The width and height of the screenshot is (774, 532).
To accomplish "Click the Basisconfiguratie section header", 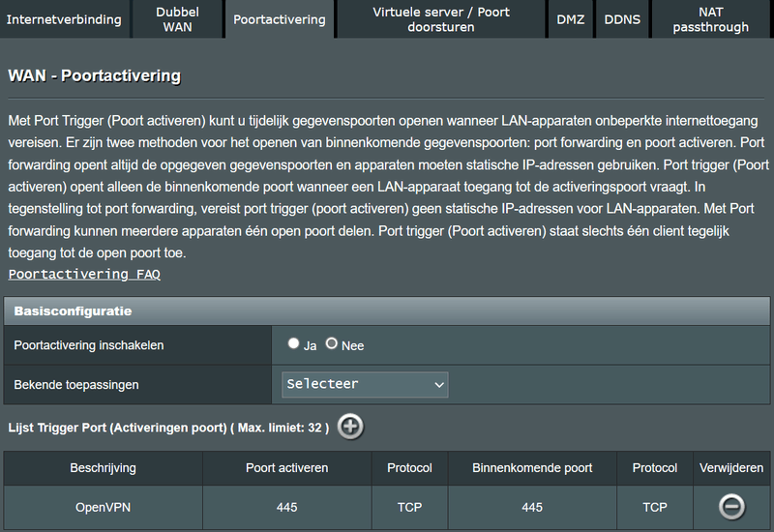I will (387, 310).
